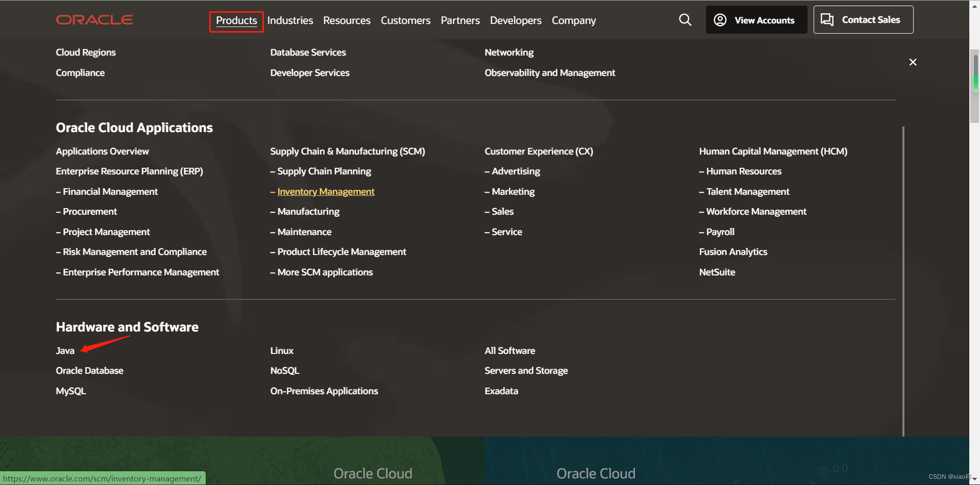This screenshot has width=980, height=485.
Task: Click the scrollbar down arrow
Action: 974,479
